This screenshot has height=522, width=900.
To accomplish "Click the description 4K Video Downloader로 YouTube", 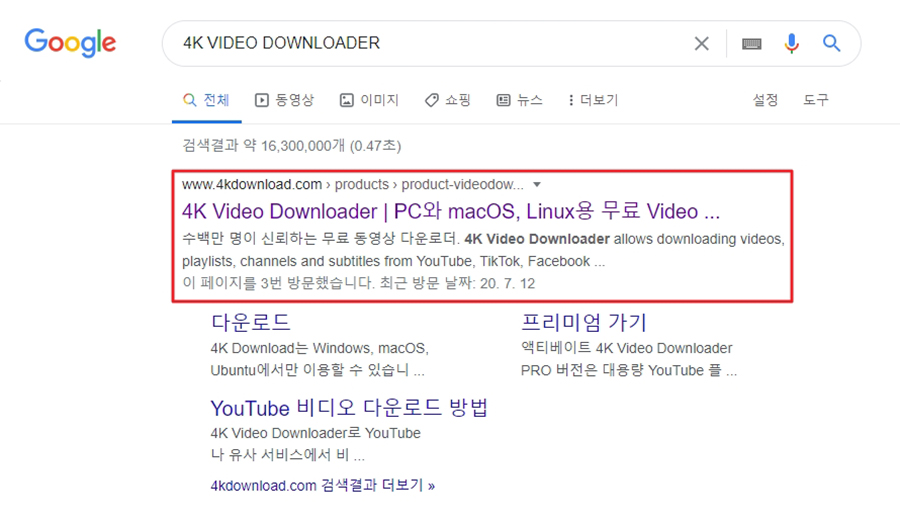I will pyautogui.click(x=316, y=433).
